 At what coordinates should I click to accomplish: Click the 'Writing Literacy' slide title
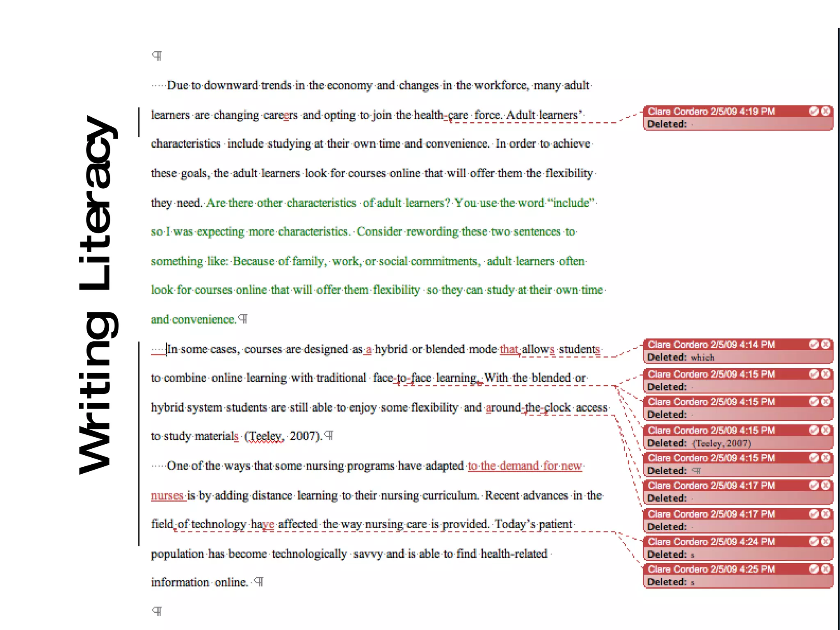pos(98,295)
